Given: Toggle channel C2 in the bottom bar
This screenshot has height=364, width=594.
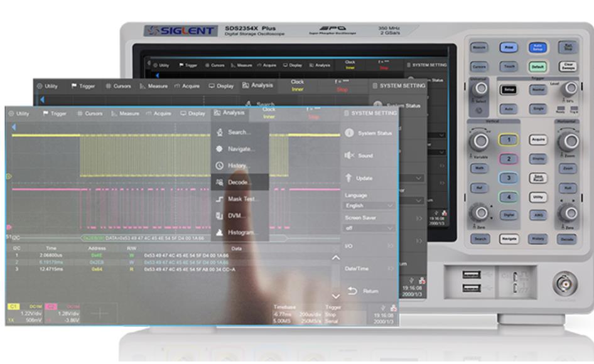Looking at the screenshot, I should coord(51,306).
